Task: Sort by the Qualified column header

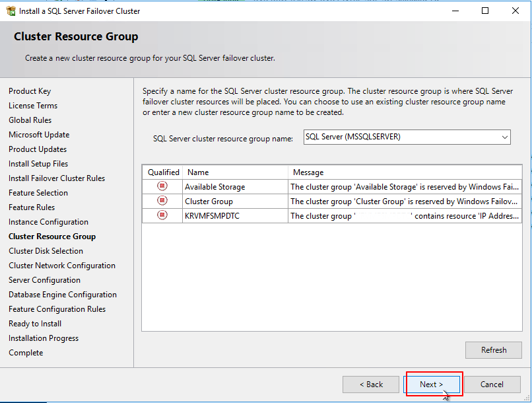Action: pos(163,172)
